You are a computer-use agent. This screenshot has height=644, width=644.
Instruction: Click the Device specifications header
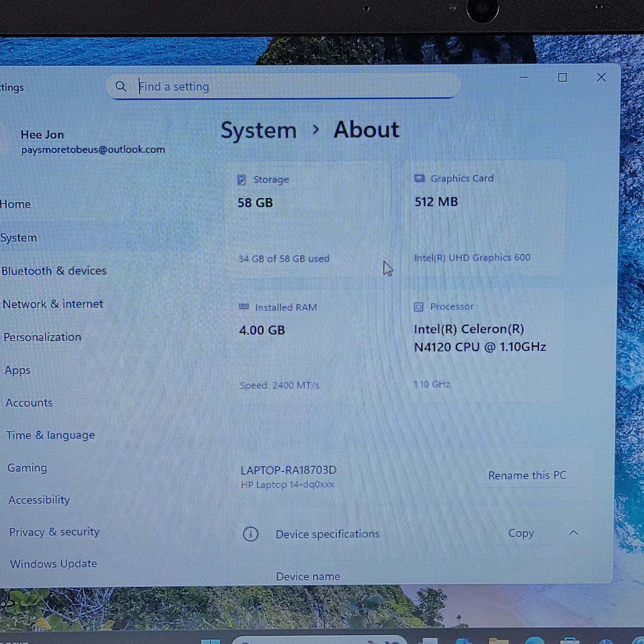pos(328,534)
